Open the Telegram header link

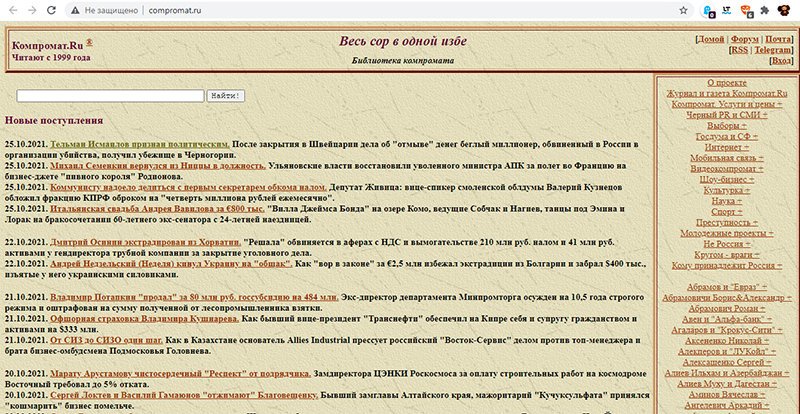pos(772,50)
